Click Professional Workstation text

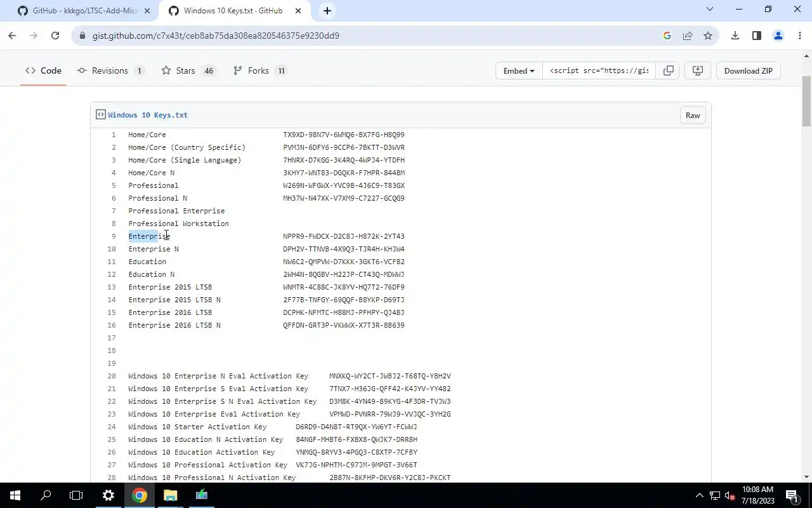pos(178,224)
